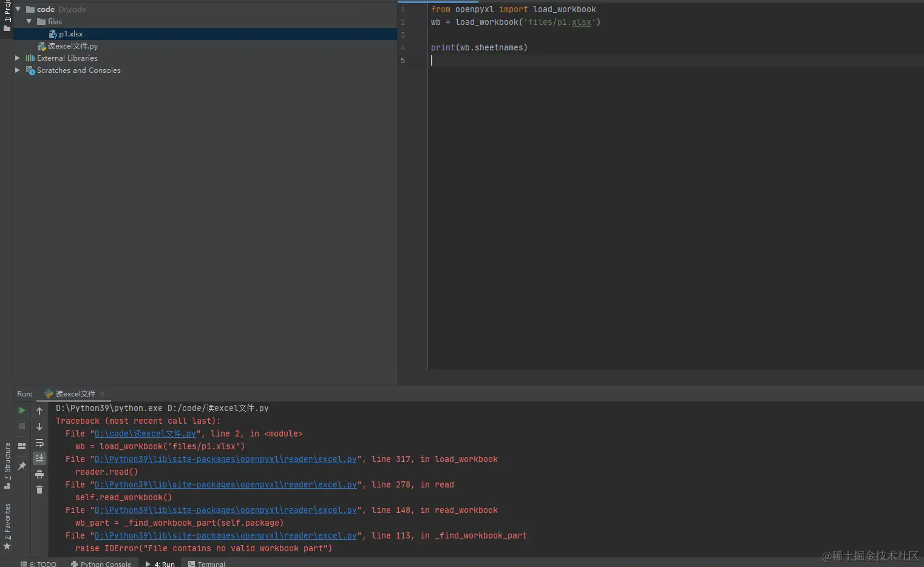This screenshot has height=567, width=924.
Task: Click the Print console output icon
Action: (39, 474)
